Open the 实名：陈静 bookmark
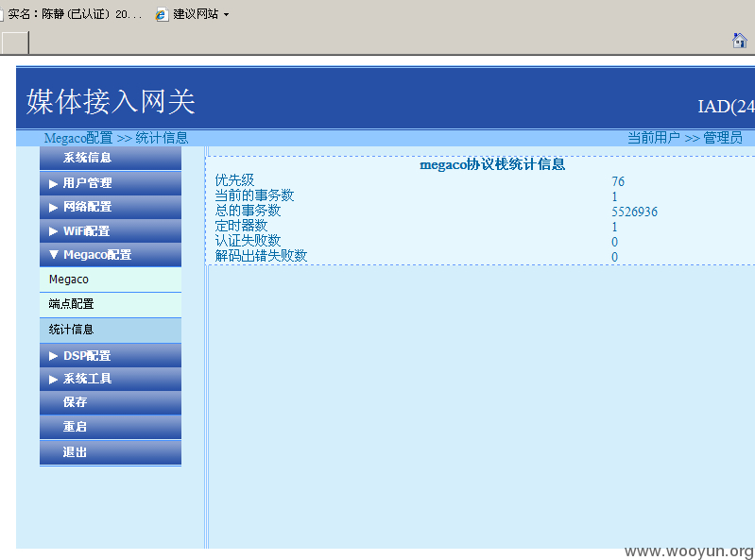Screen dimensions: 755x560 point(71,14)
